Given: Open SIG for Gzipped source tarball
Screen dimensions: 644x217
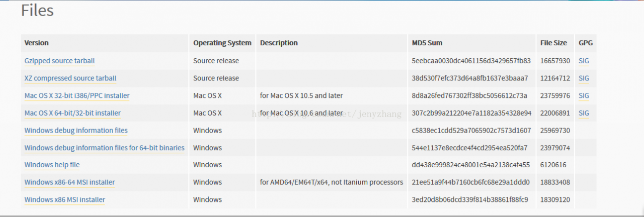Looking at the screenshot, I should coord(584,61).
